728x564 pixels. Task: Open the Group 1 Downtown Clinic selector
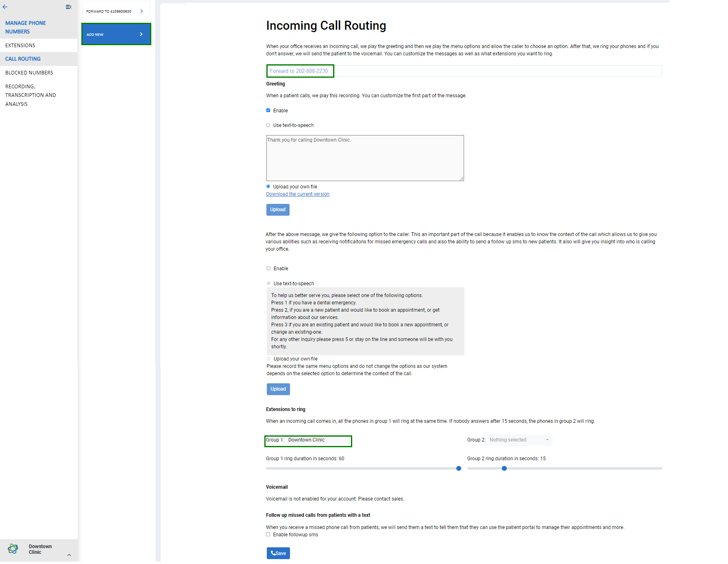308,441
